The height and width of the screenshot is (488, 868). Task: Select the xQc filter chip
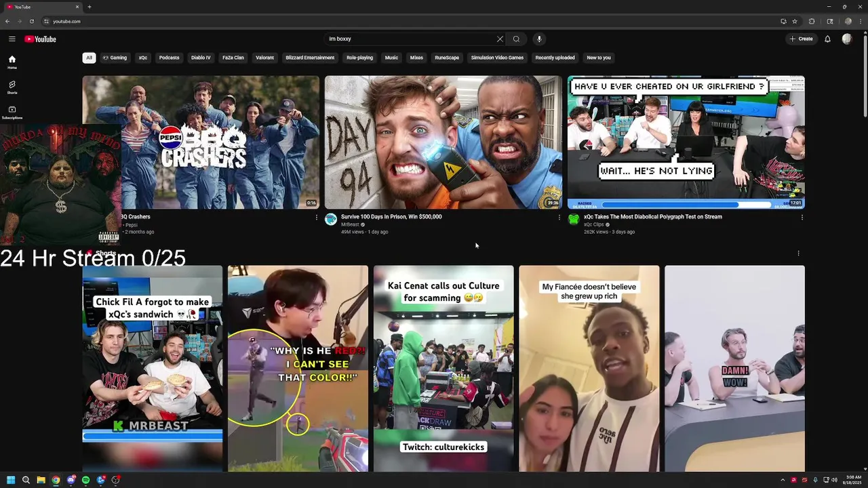pyautogui.click(x=143, y=58)
